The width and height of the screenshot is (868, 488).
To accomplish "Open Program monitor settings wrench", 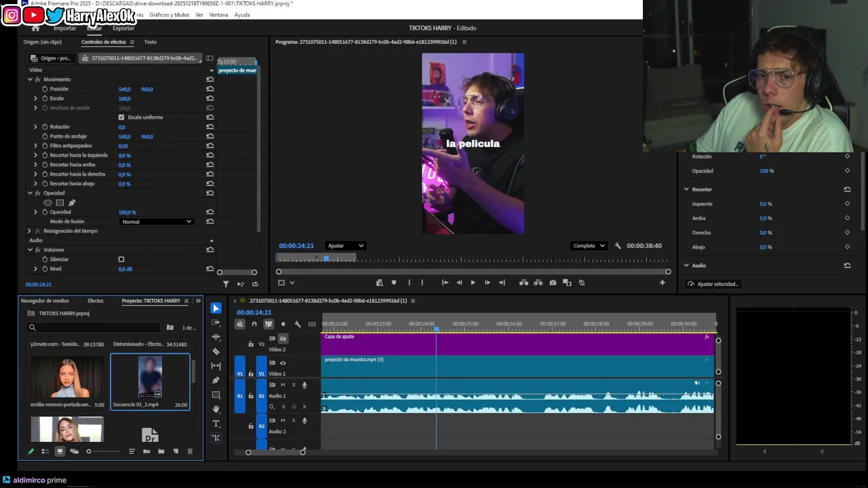I will pos(618,246).
